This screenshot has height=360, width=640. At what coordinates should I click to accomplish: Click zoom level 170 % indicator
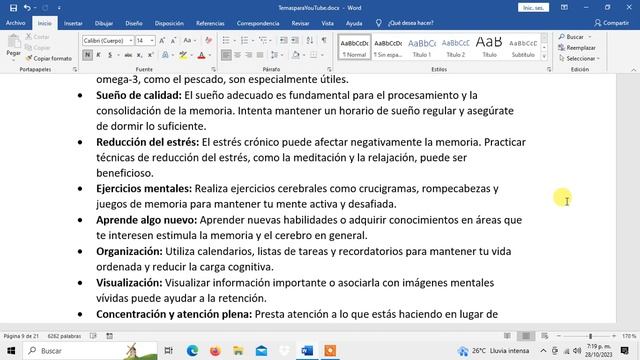click(629, 336)
